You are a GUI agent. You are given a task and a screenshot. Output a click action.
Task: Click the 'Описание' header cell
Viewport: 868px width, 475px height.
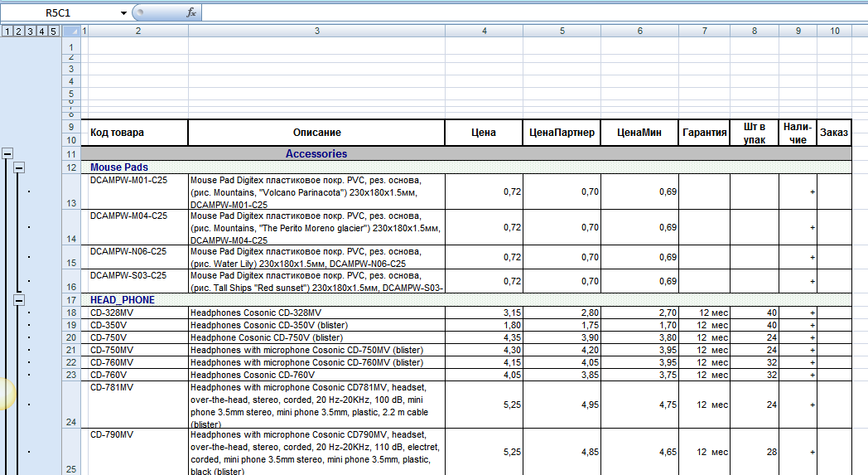pyautogui.click(x=316, y=133)
